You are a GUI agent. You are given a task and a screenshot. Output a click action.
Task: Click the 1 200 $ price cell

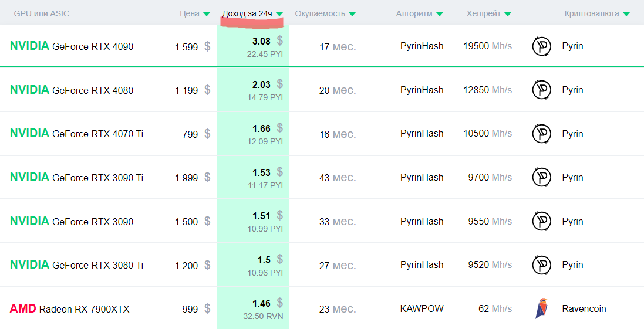(193, 266)
